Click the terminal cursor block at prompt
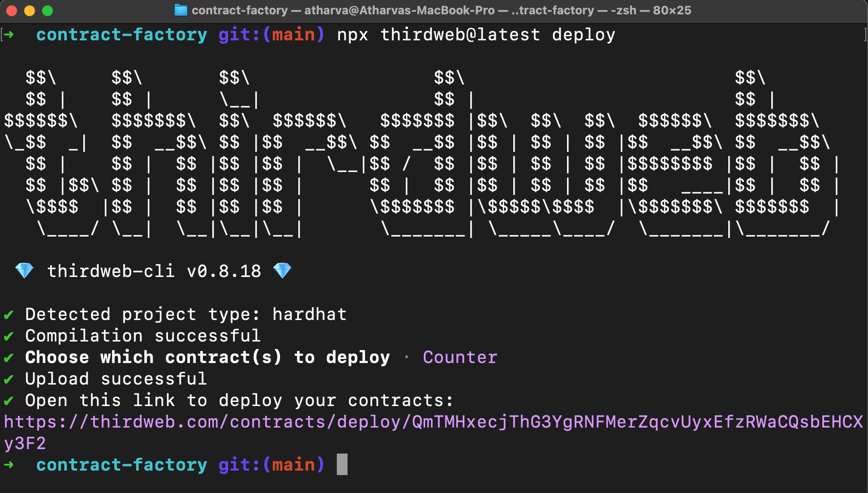Image resolution: width=868 pixels, height=493 pixels. (x=342, y=464)
